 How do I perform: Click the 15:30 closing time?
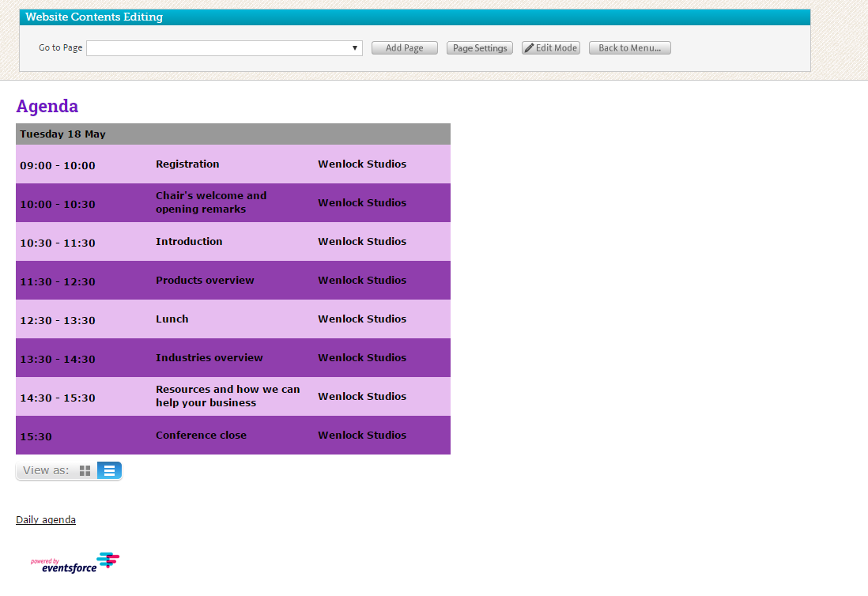[x=36, y=436]
